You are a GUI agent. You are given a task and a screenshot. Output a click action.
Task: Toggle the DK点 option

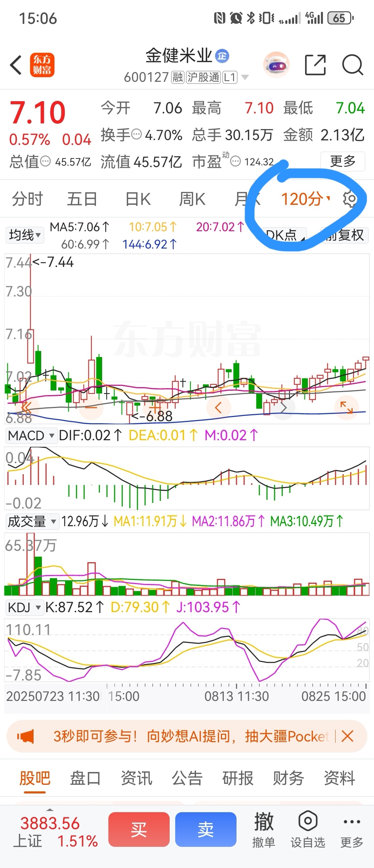point(283,235)
